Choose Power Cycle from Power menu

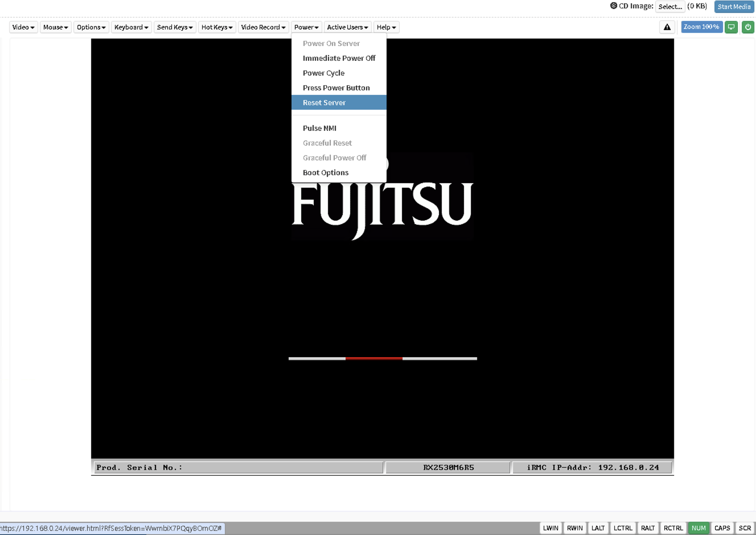pos(339,73)
